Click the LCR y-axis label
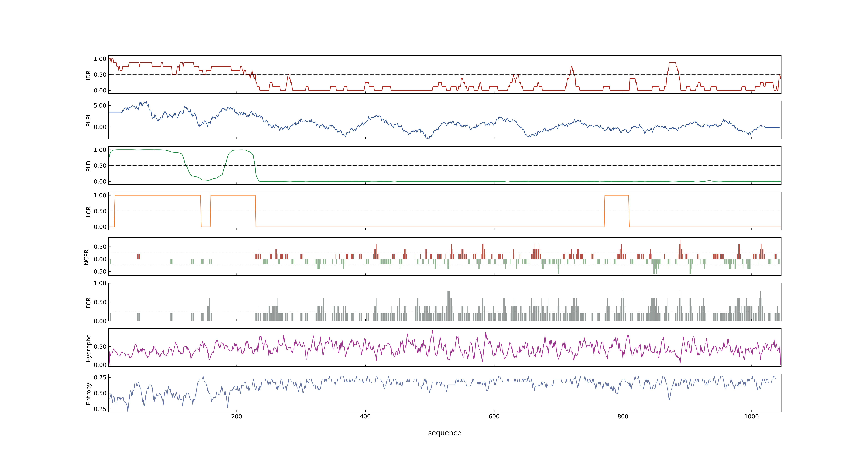 [x=88, y=211]
